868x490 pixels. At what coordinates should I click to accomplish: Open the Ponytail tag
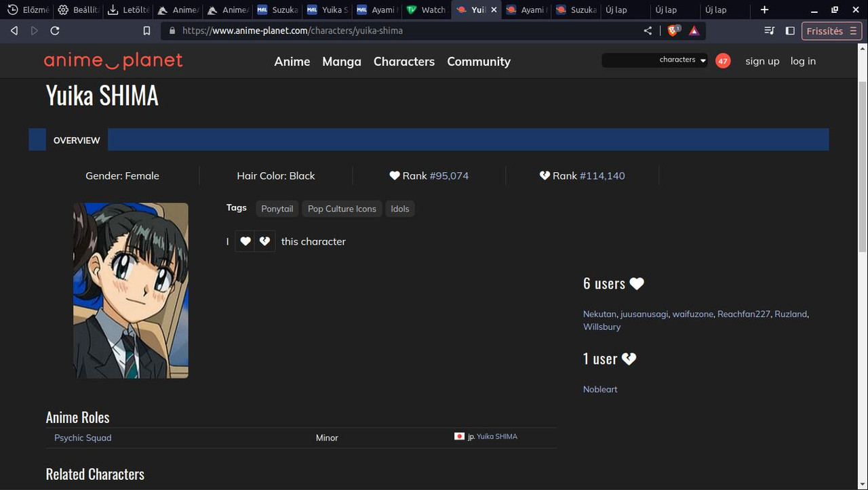(x=277, y=209)
